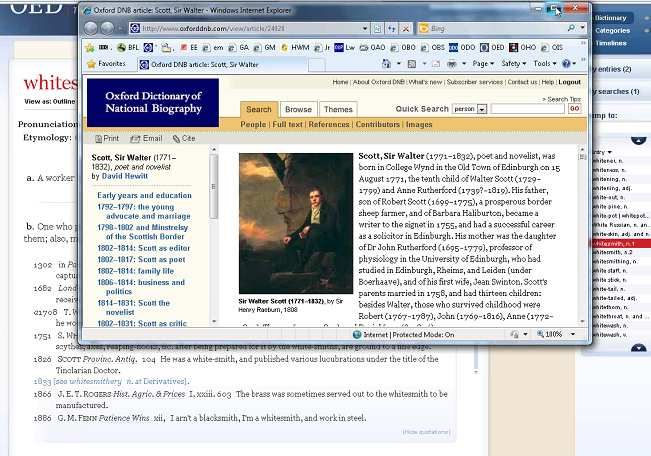
Task: Click the article sidebar vertical scrollbar
Action: pyautogui.click(x=213, y=240)
